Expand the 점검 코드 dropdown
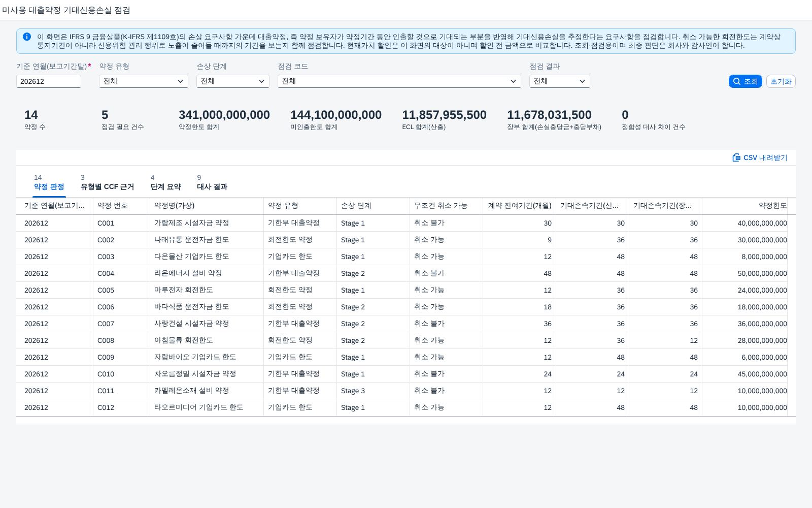This screenshot has height=508, width=812. tap(399, 81)
